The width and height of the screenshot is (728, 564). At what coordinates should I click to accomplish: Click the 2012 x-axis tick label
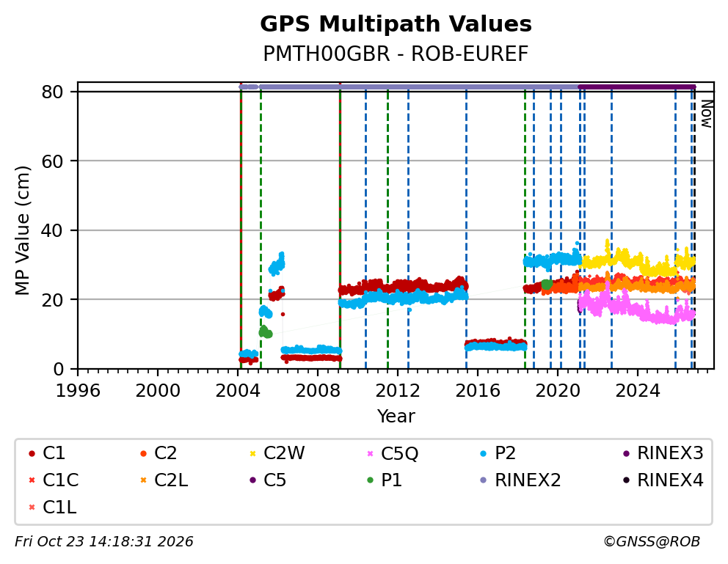(x=398, y=391)
